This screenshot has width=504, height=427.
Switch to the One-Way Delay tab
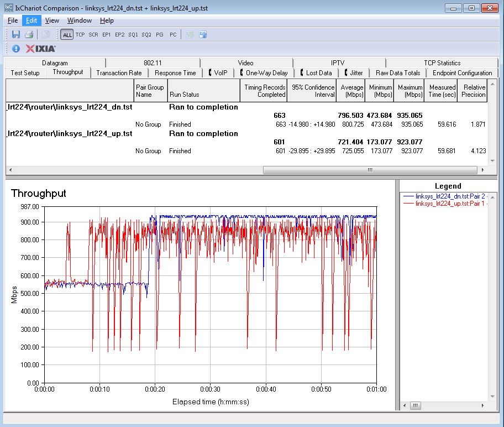[x=264, y=73]
